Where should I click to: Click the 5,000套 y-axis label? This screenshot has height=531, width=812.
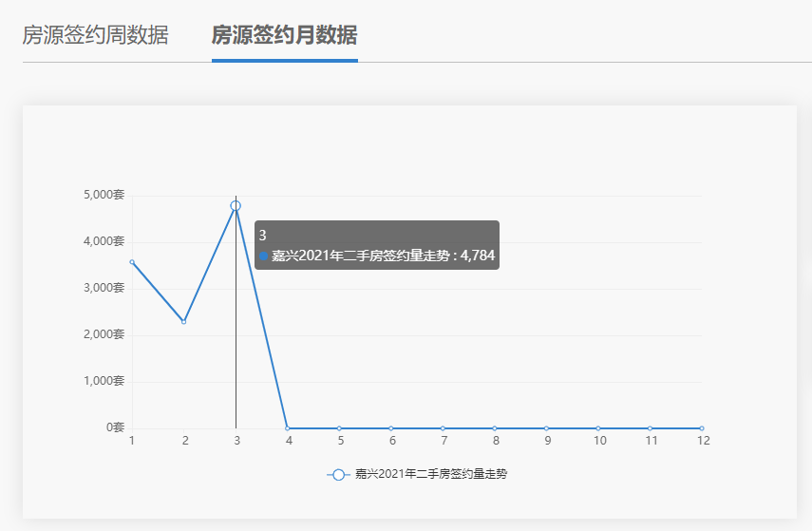point(104,195)
